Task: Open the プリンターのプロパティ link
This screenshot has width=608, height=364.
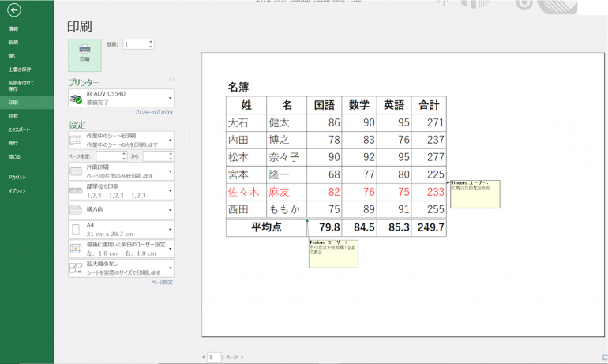Action: tap(153, 113)
